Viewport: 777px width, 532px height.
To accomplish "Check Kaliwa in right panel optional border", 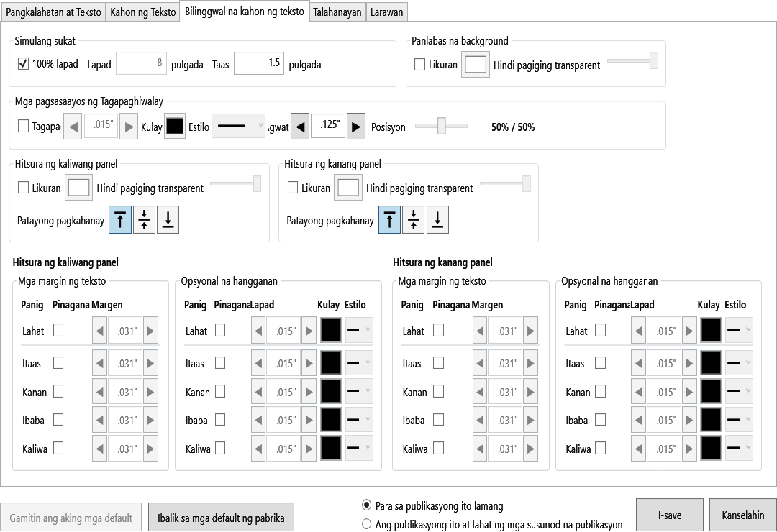I will [x=600, y=449].
